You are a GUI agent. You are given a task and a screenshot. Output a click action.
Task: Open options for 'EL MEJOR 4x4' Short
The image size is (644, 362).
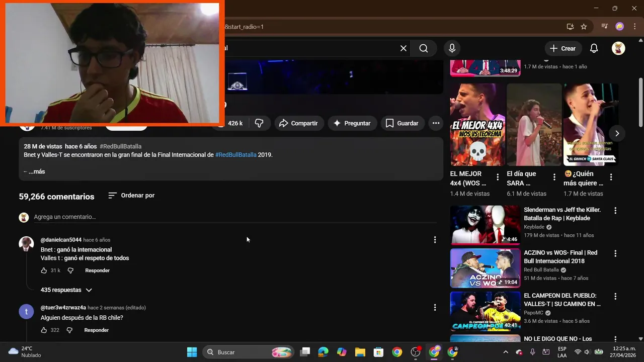(x=498, y=177)
